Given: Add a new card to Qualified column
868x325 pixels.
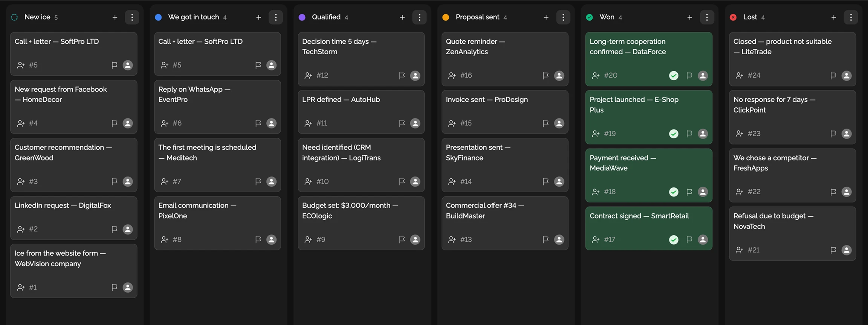Looking at the screenshot, I should (x=402, y=17).
